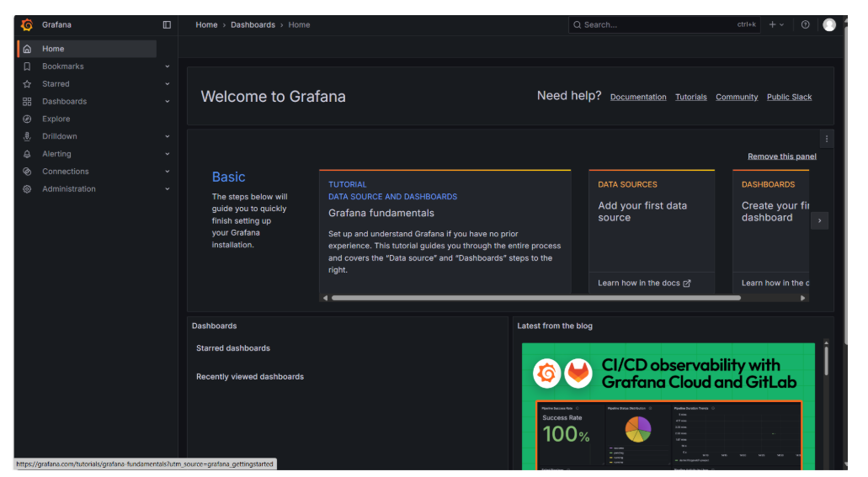Collapse the sidebar with the dock icon
Viewport: 868px width, 477px height.
[167, 25]
